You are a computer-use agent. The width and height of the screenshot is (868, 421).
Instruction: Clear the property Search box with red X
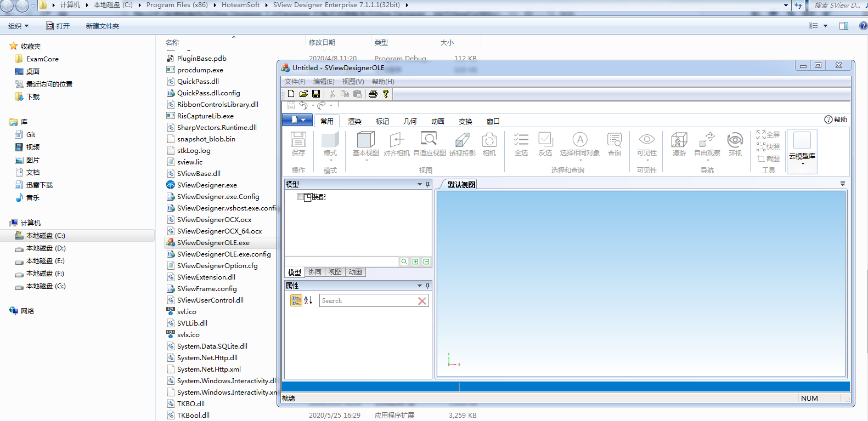(x=422, y=301)
